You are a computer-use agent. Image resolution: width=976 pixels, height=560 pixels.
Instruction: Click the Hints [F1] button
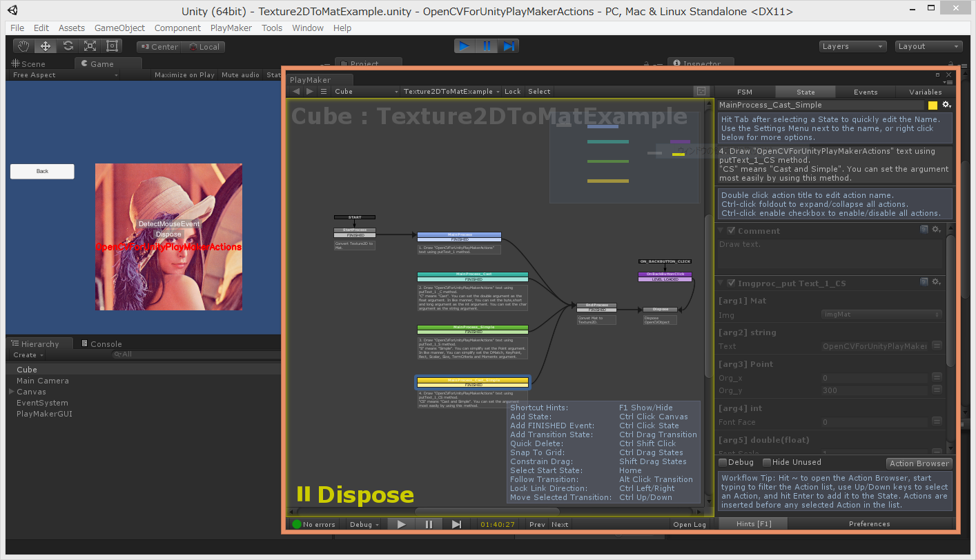[x=754, y=523]
